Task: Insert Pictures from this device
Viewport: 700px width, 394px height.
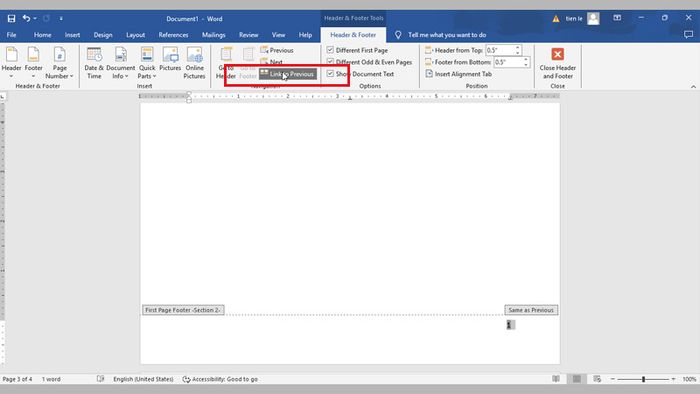Action: click(x=170, y=59)
